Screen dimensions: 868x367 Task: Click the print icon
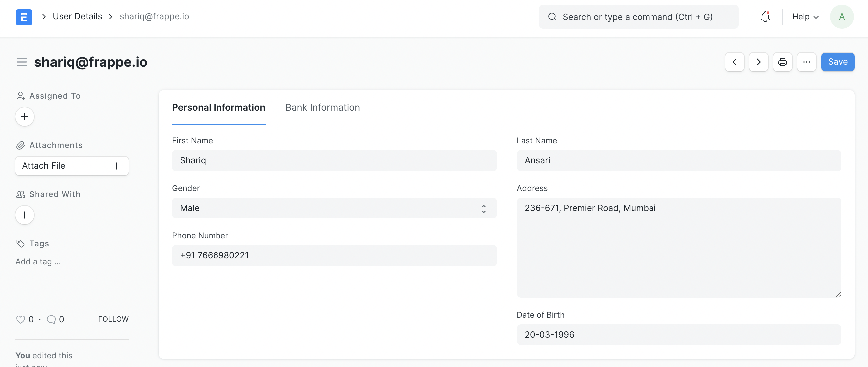click(x=782, y=61)
